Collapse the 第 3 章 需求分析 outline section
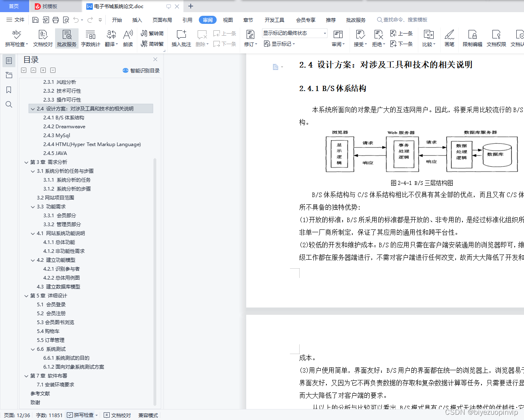The width and height of the screenshot is (524, 420). 26,162
